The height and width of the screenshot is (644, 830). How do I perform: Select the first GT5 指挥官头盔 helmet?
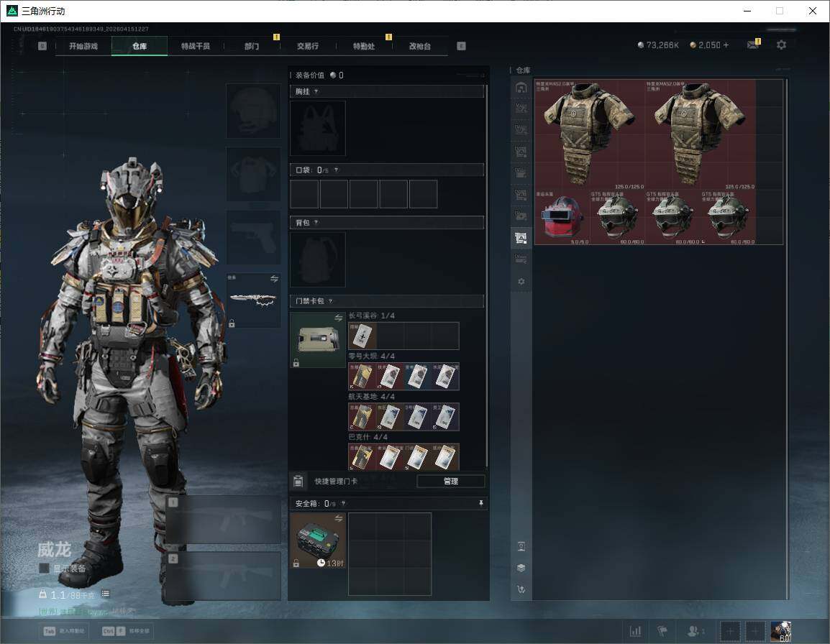(617, 218)
